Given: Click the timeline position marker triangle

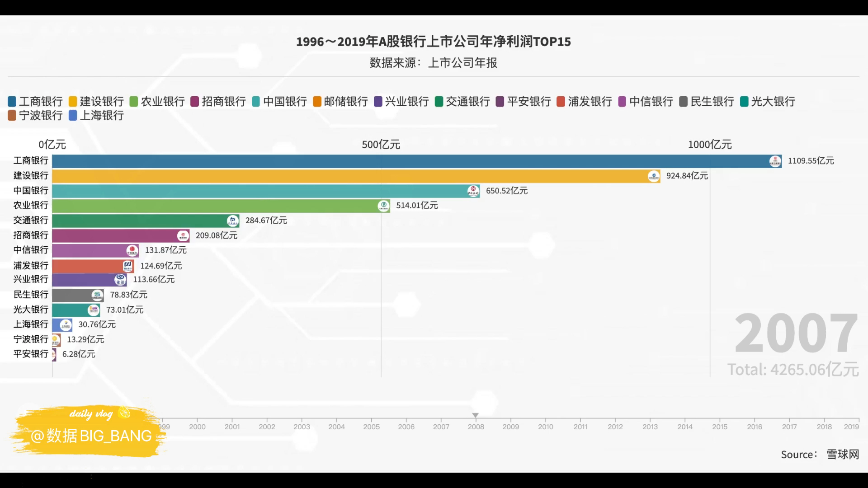Looking at the screenshot, I should pos(476,415).
